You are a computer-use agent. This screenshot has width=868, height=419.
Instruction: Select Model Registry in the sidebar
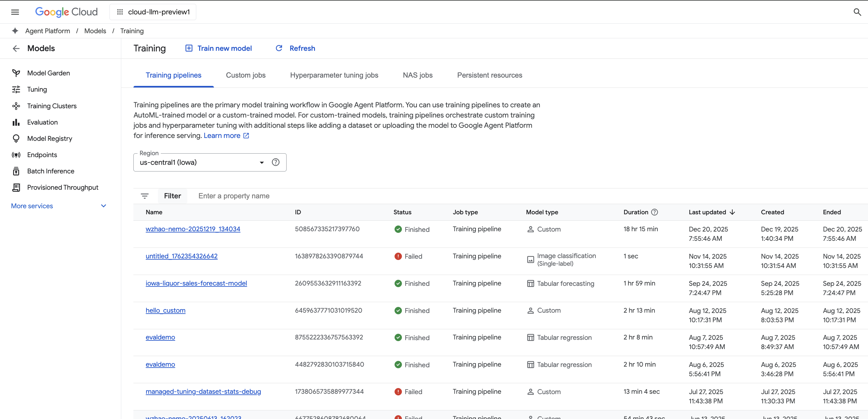tap(49, 138)
